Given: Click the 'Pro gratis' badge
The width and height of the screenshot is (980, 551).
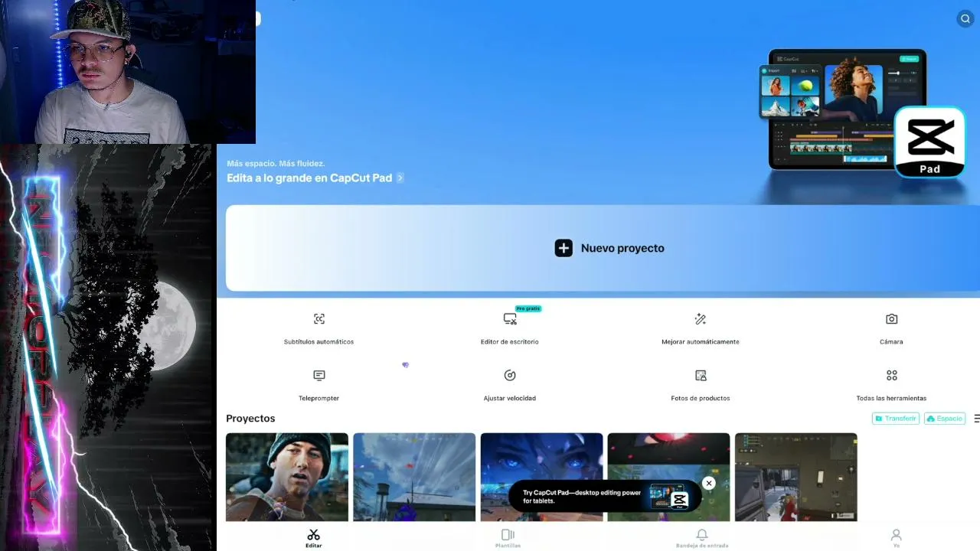Looking at the screenshot, I should click(528, 308).
